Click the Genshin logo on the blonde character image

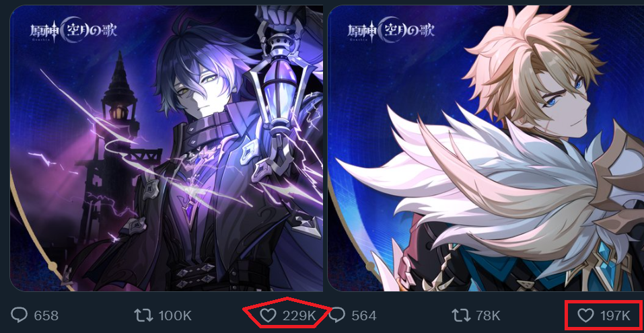pos(391,30)
